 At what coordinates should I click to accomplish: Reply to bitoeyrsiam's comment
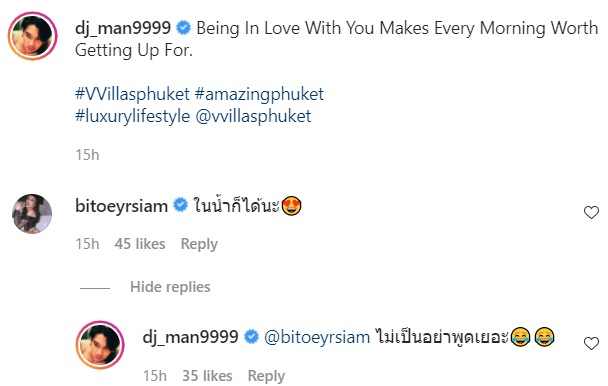coord(199,244)
